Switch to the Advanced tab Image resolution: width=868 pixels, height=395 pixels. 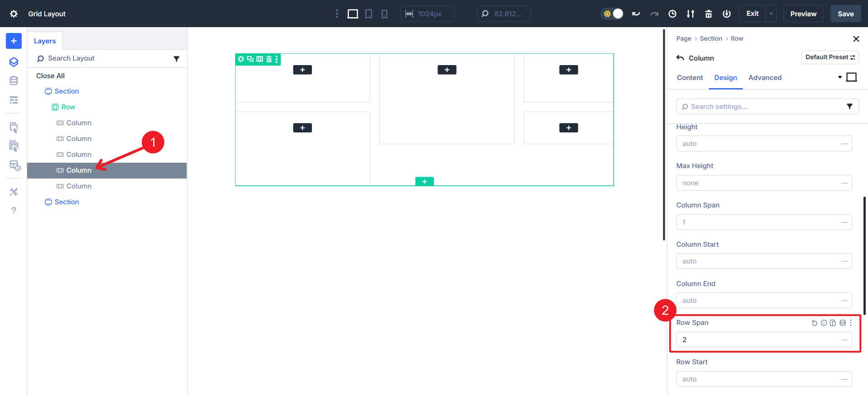click(x=764, y=78)
